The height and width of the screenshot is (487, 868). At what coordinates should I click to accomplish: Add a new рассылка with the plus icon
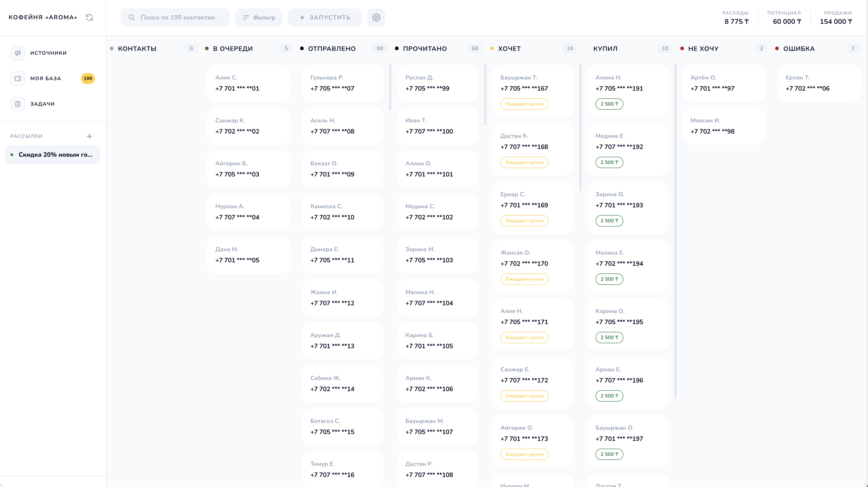[x=89, y=136]
